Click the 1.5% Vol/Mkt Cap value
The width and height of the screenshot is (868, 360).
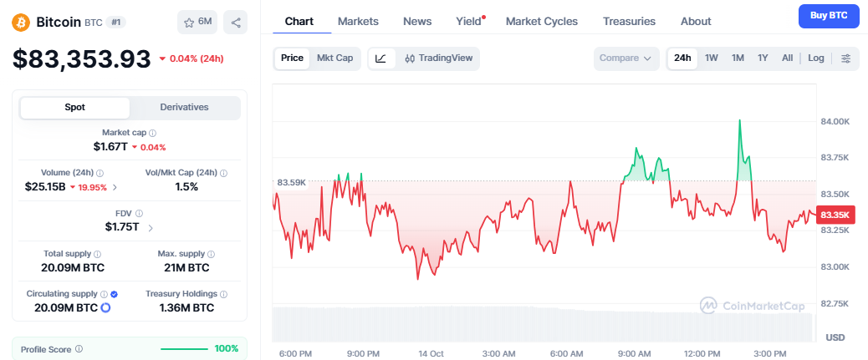coord(186,187)
